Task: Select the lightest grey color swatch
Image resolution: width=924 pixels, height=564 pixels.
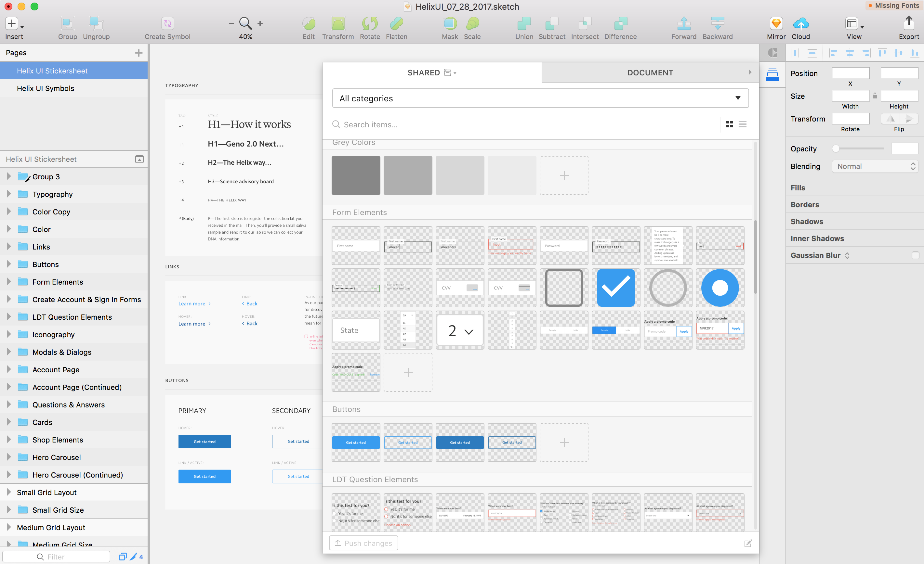Action: (x=511, y=175)
